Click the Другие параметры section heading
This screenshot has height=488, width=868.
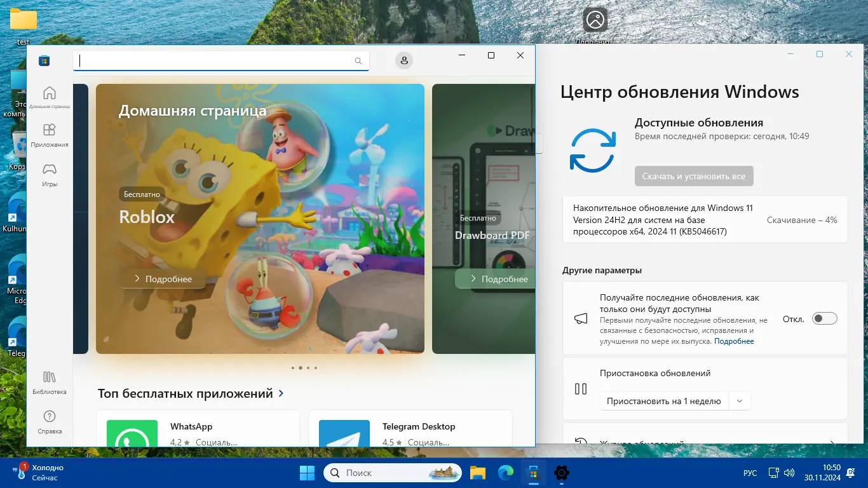602,271
